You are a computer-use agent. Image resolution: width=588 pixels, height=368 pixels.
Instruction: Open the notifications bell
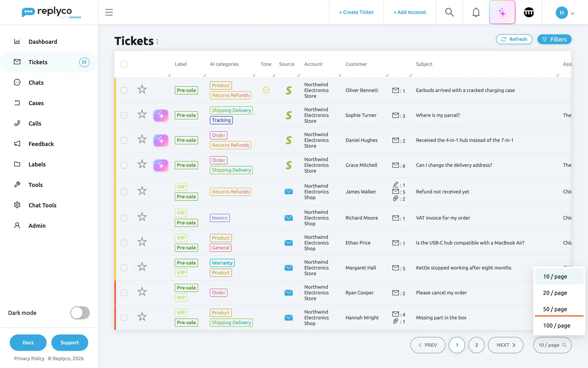point(476,12)
